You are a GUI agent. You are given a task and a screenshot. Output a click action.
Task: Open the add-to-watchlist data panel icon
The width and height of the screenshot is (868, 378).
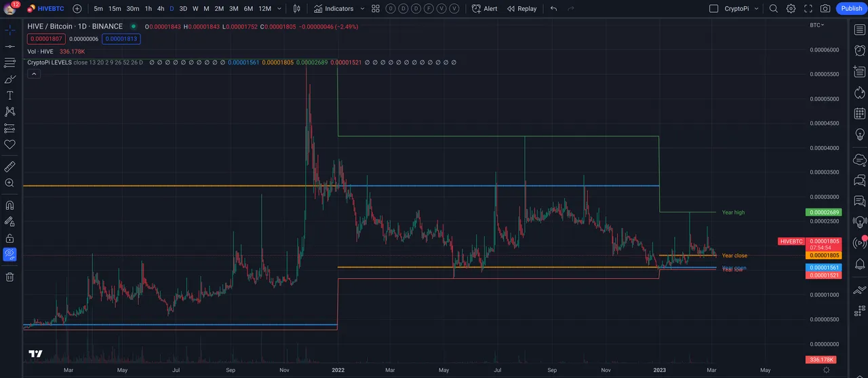859,71
